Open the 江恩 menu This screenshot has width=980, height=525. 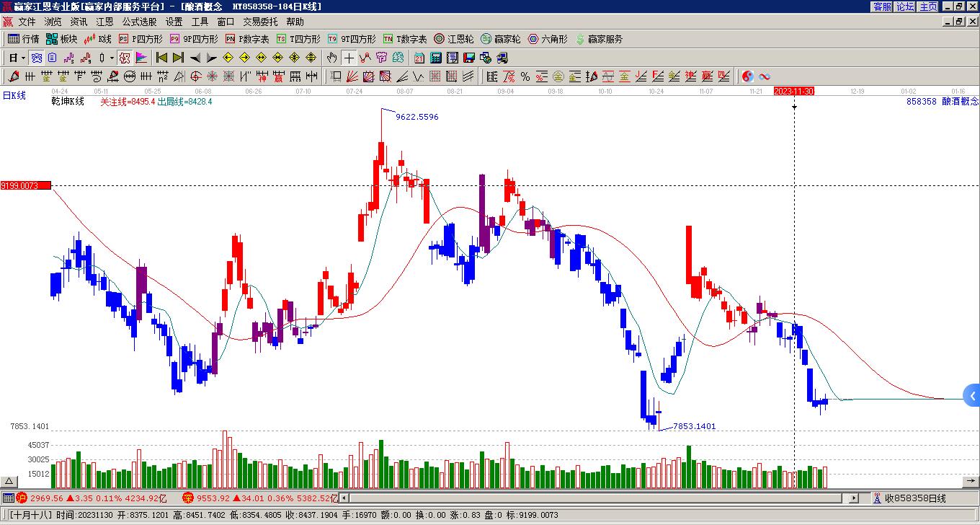point(104,22)
